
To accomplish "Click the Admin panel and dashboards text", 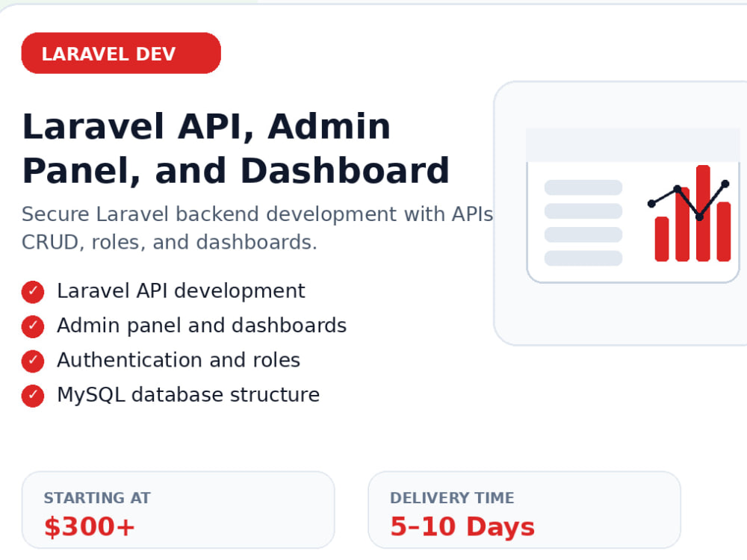I will pos(202,326).
